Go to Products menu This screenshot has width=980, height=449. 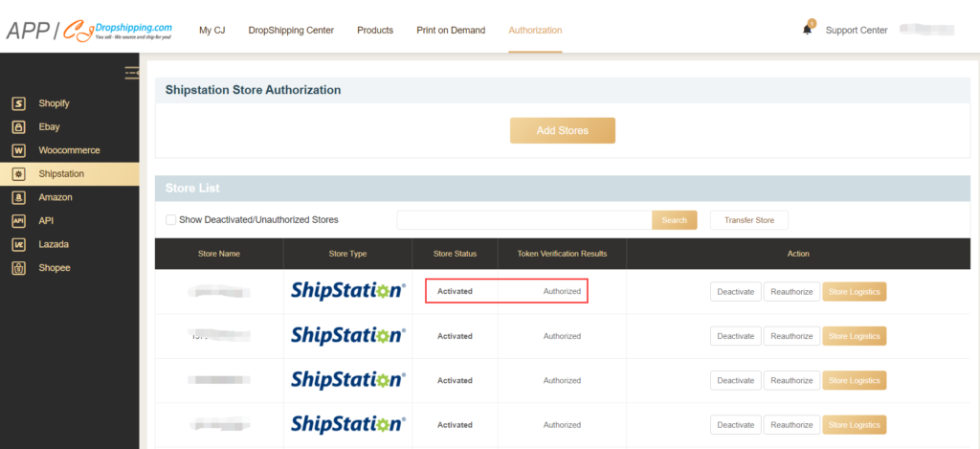(x=375, y=30)
